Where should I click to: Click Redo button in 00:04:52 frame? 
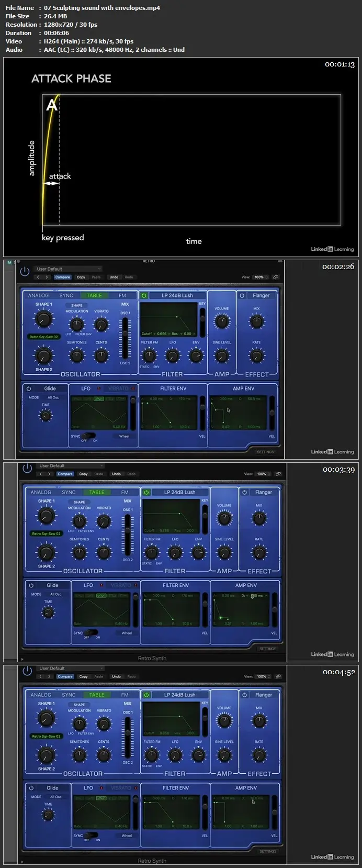pos(131,676)
